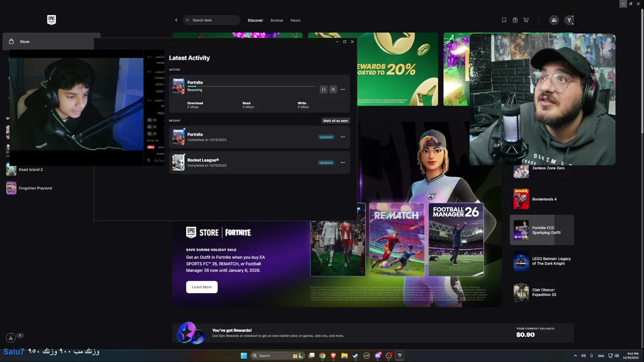644x362 pixels.
Task: Click the Updated badge for Rocket League
Action: (326, 162)
